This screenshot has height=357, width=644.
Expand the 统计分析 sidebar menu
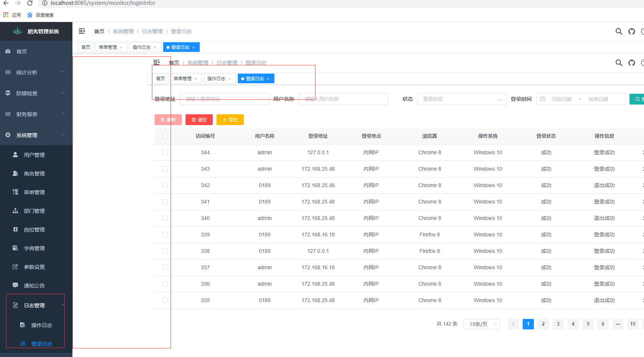tap(36, 72)
